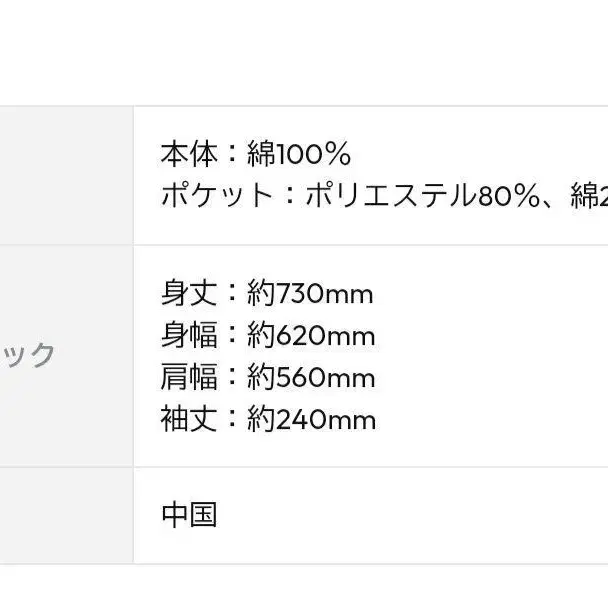Click the cut-off 綿2 text at right edge

coord(589,195)
